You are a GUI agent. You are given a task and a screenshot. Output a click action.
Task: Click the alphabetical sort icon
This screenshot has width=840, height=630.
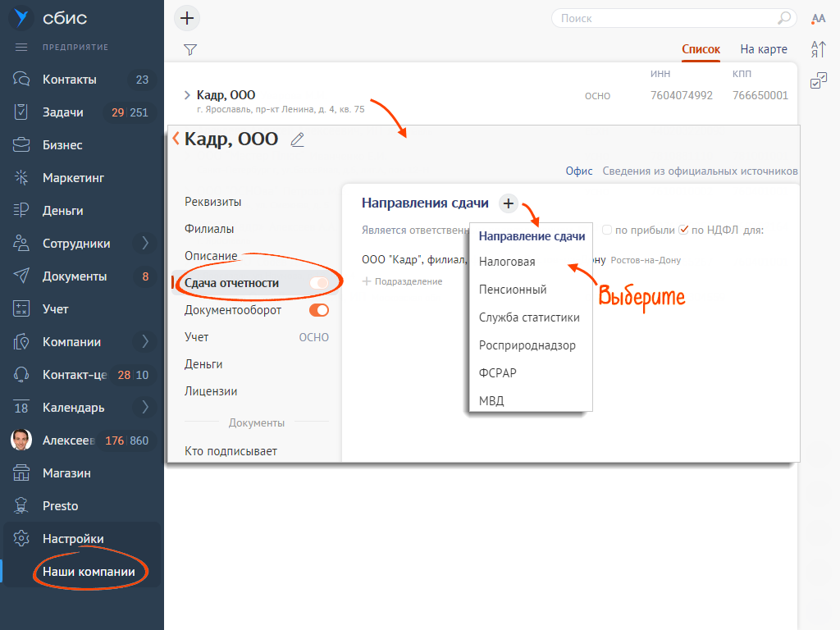pos(818,49)
